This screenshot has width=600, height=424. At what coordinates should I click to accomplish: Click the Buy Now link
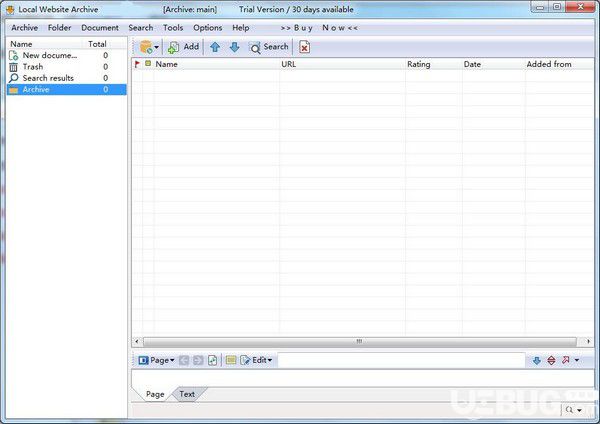[x=319, y=28]
